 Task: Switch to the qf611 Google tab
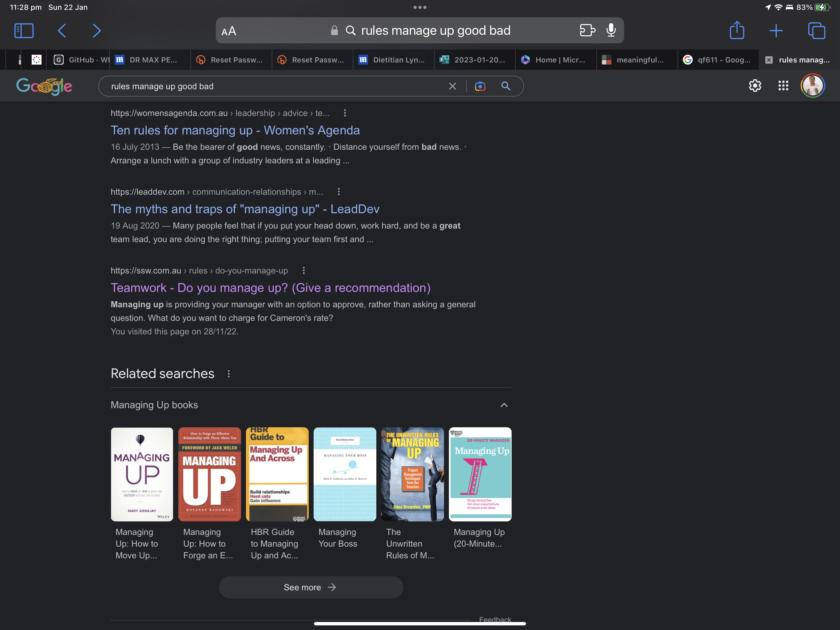pyautogui.click(x=719, y=60)
